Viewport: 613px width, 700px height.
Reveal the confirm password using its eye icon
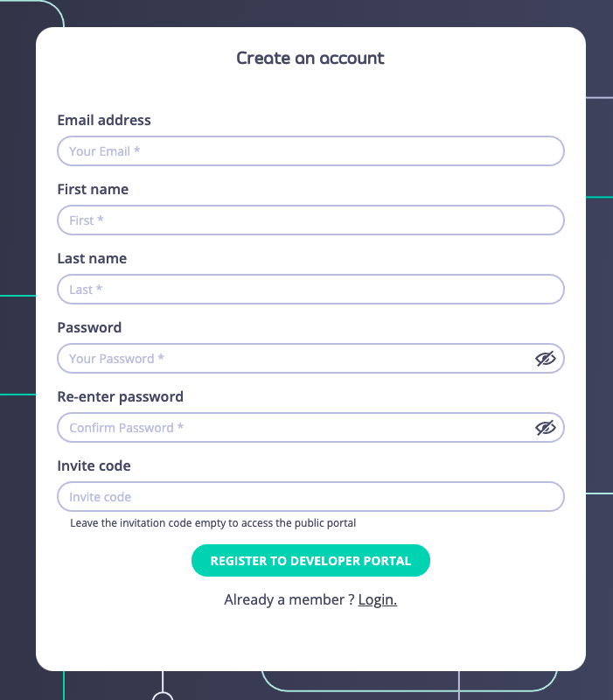point(546,427)
